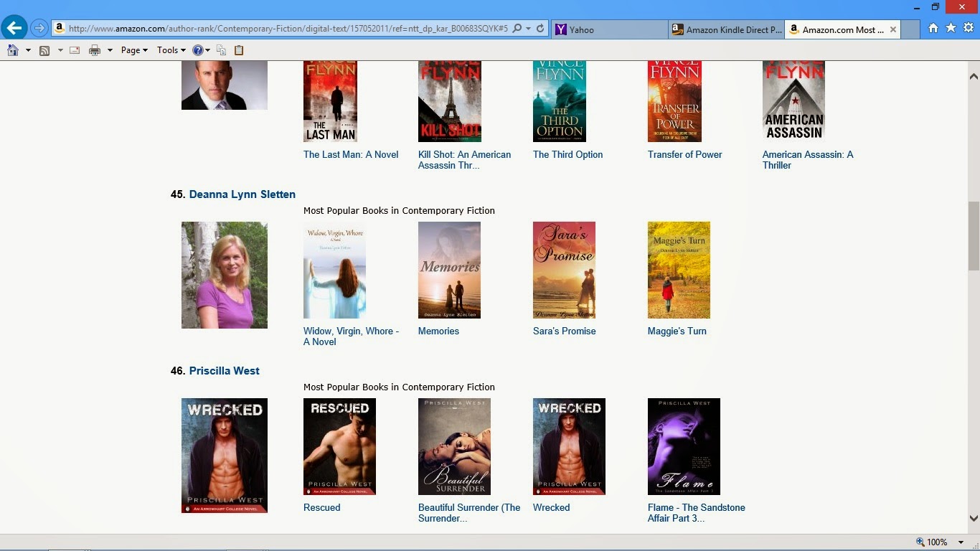
Task: Open Beautiful Surrender title link
Action: pyautogui.click(x=469, y=513)
